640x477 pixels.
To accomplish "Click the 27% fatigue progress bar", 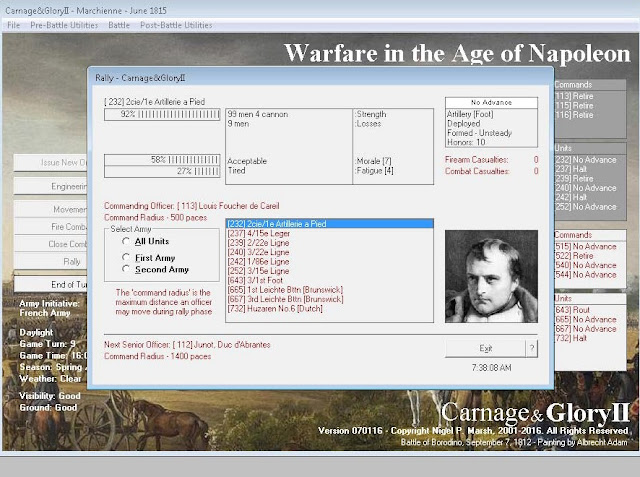I will (162, 171).
